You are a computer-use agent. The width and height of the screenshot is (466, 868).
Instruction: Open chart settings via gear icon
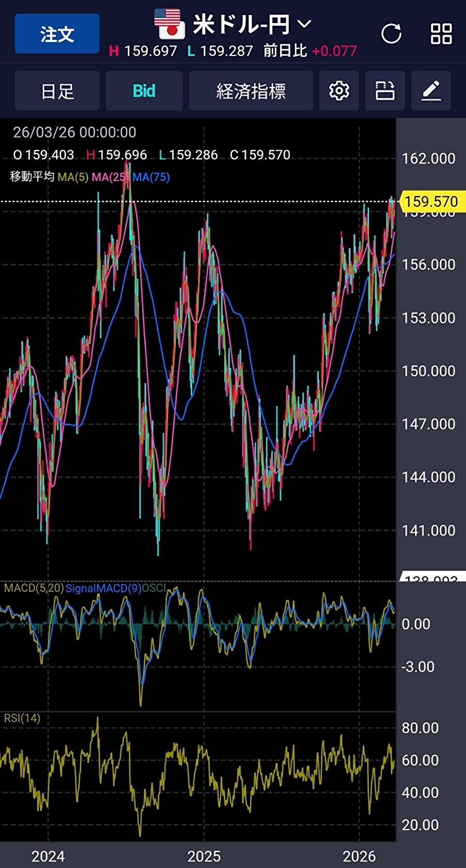coord(339,92)
